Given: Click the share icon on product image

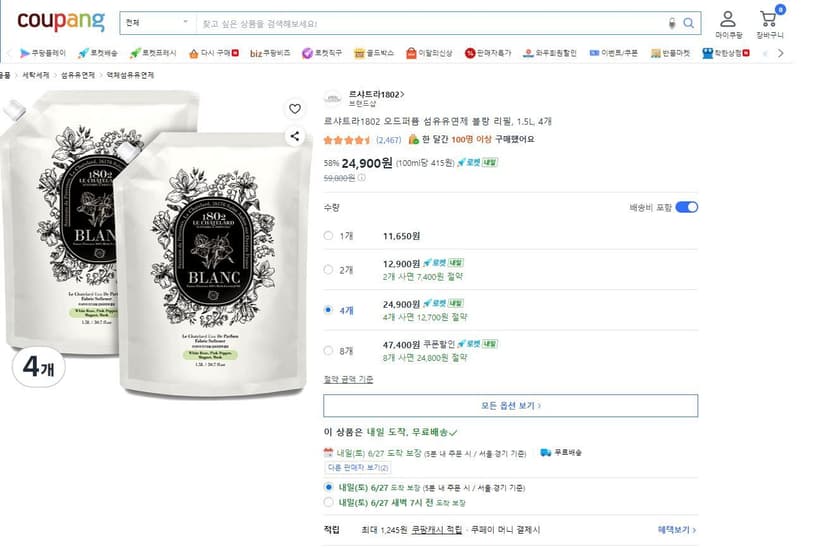Looking at the screenshot, I should (295, 136).
